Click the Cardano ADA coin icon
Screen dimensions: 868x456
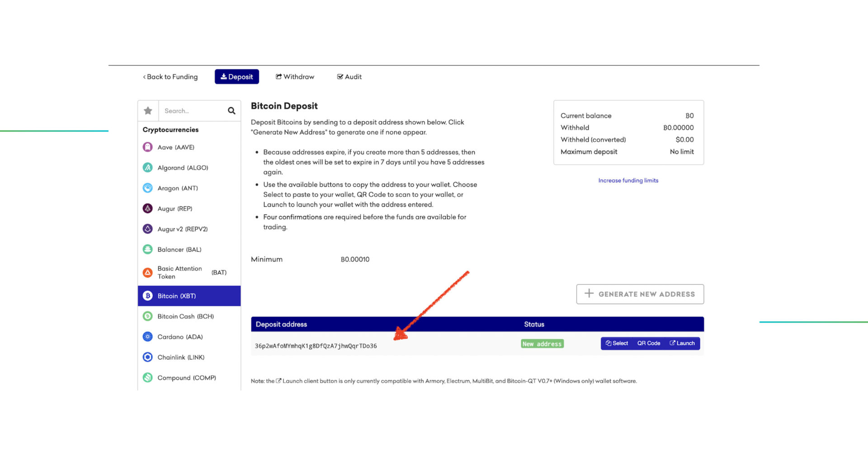[x=147, y=337]
